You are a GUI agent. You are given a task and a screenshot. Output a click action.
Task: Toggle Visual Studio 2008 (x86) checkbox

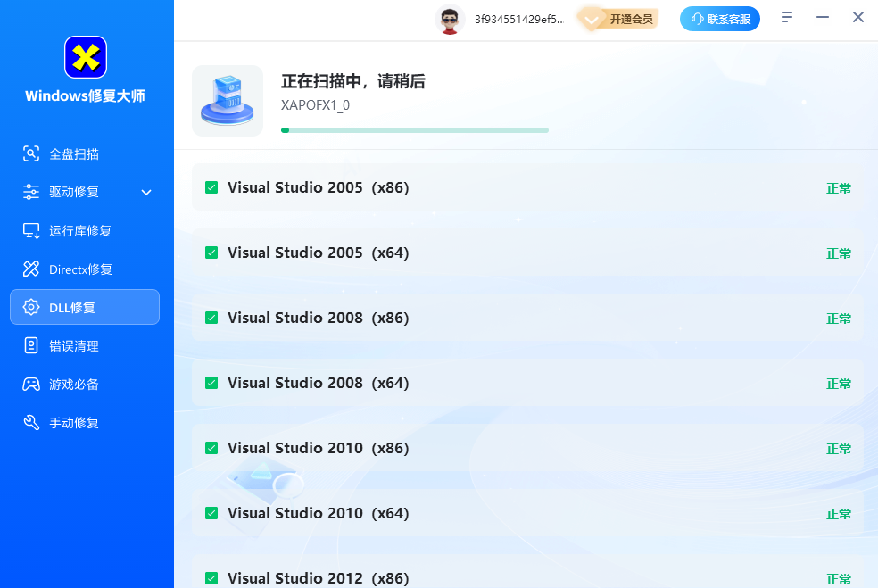click(211, 318)
